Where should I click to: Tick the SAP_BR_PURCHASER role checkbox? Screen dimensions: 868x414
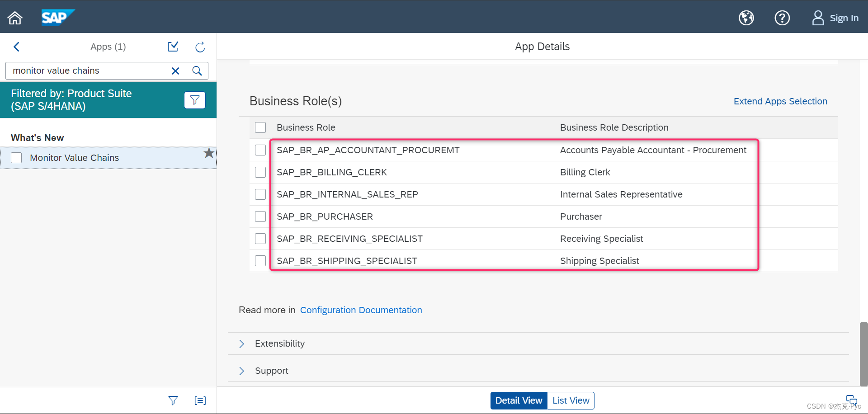[260, 216]
